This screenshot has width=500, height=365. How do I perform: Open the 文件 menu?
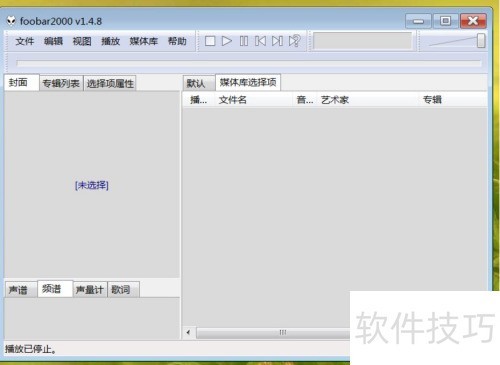[x=25, y=41]
